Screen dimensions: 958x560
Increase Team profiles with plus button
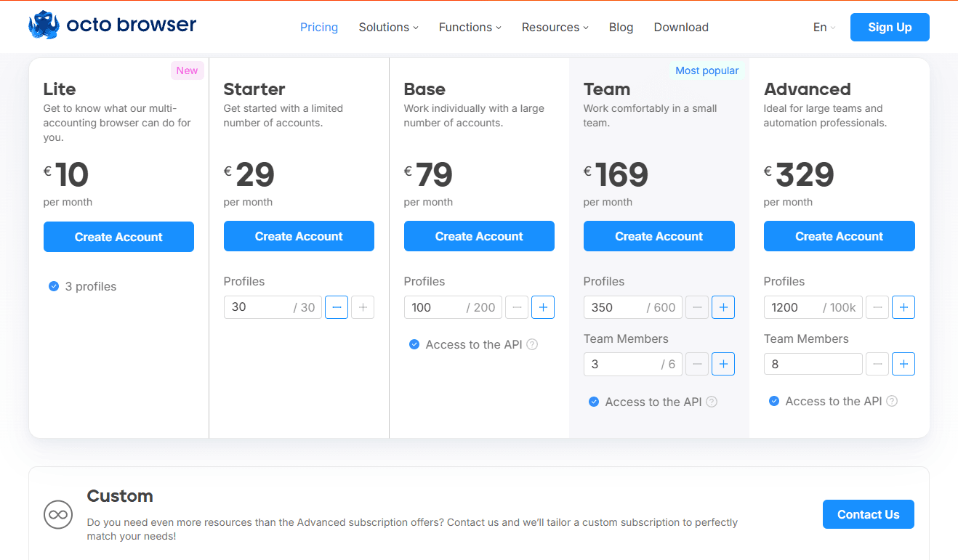723,307
